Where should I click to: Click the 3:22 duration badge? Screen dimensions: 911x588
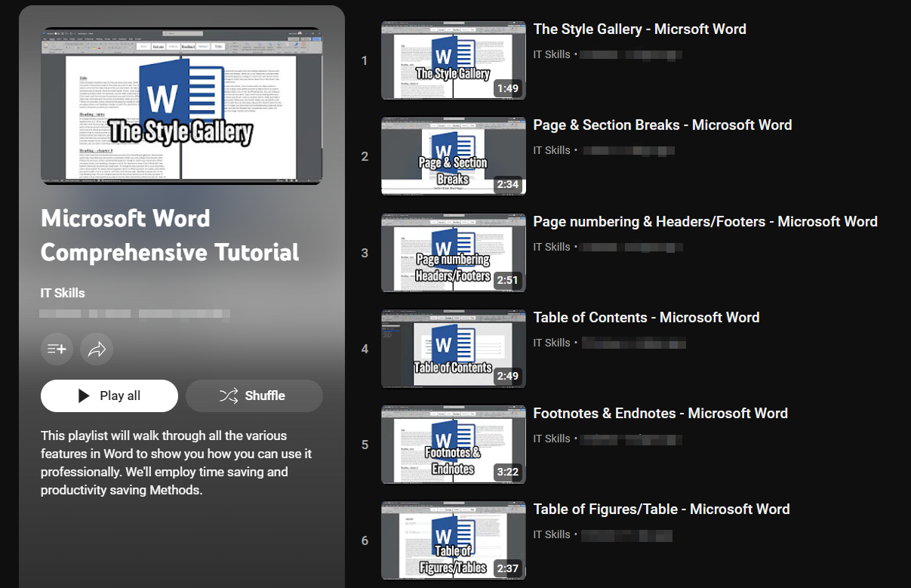coord(507,473)
